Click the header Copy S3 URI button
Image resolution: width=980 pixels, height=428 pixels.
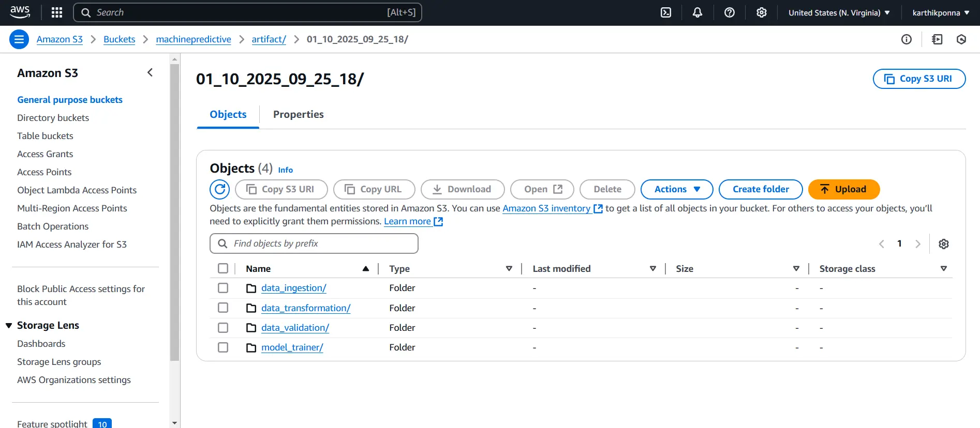[919, 79]
